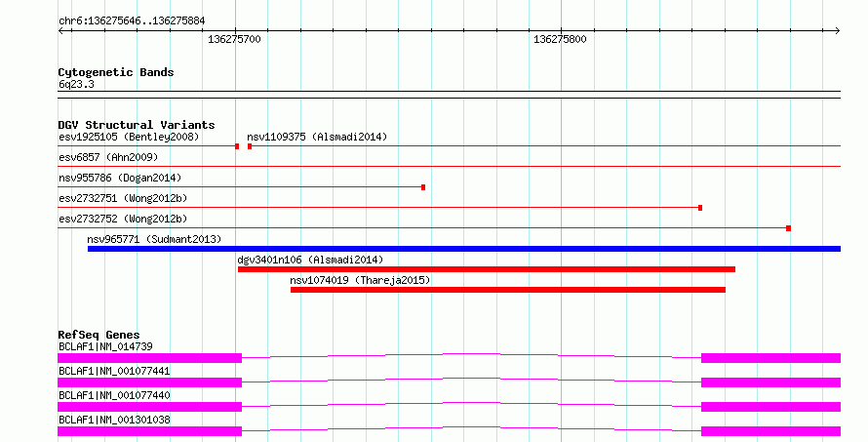Click the end marker of nsv955786

click(423, 187)
